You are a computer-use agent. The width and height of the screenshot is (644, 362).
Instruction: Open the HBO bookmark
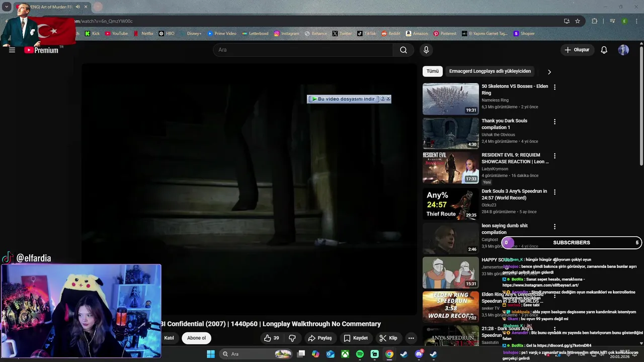pyautogui.click(x=167, y=34)
